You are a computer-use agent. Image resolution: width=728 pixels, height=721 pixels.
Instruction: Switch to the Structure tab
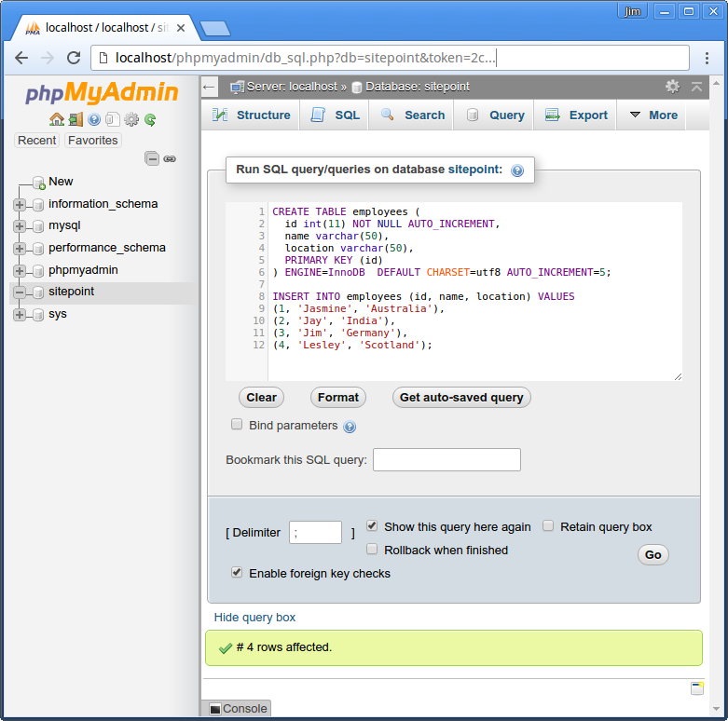(x=251, y=116)
